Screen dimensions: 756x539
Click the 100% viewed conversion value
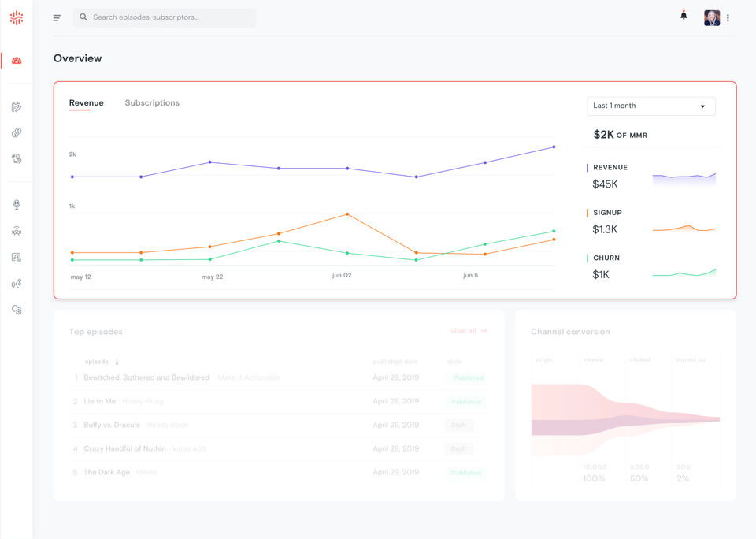tap(594, 478)
